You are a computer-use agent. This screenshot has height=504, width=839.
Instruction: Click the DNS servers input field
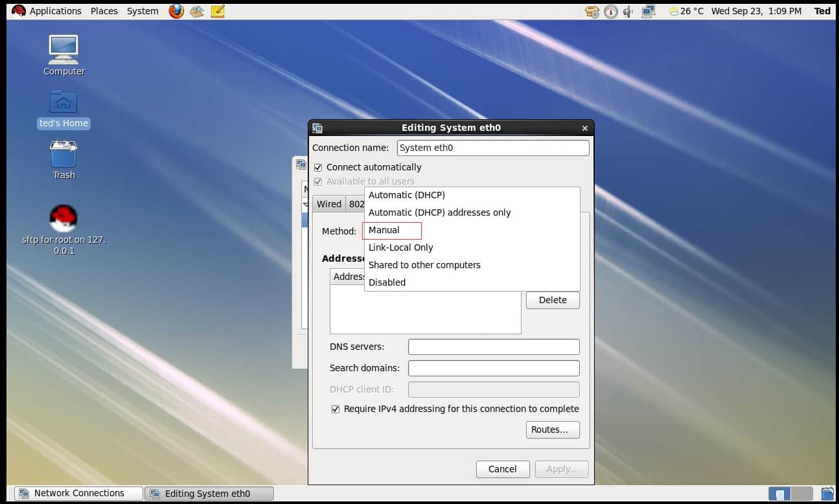click(494, 347)
